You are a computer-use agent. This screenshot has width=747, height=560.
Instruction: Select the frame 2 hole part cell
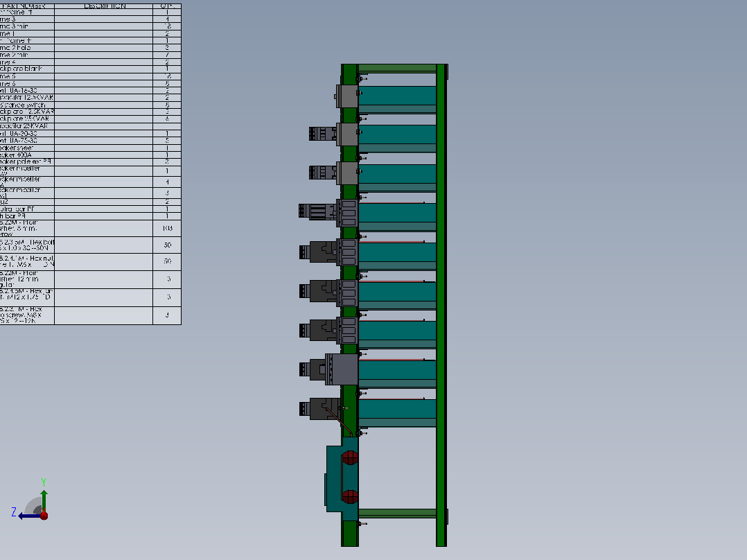[27, 48]
